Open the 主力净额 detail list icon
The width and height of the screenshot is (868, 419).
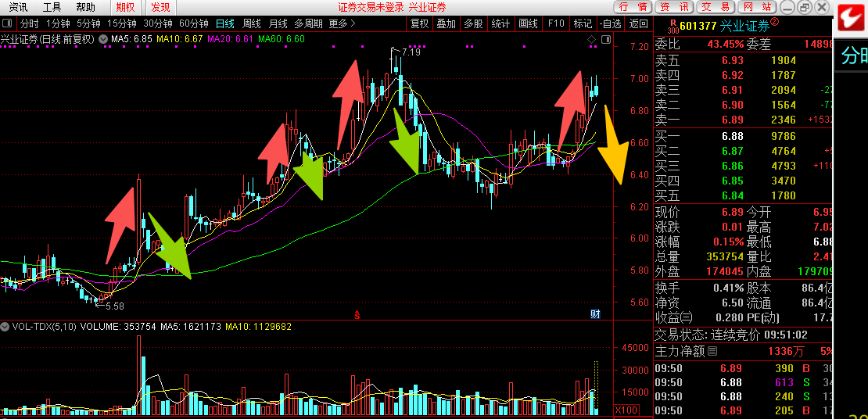click(x=712, y=351)
